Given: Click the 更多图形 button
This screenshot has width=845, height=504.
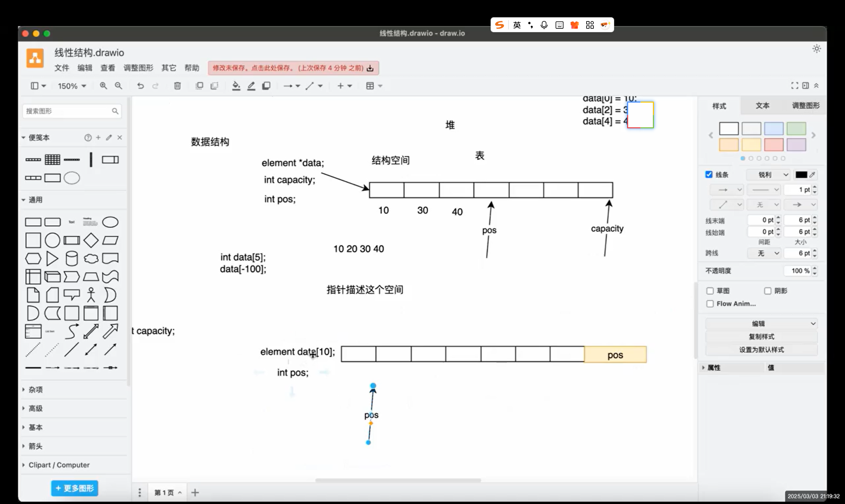Looking at the screenshot, I should (74, 488).
